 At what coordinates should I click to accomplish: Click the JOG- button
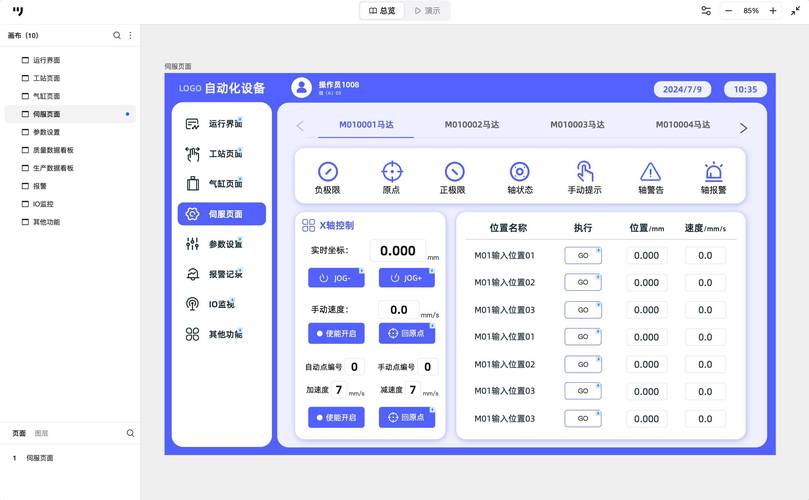[336, 278]
